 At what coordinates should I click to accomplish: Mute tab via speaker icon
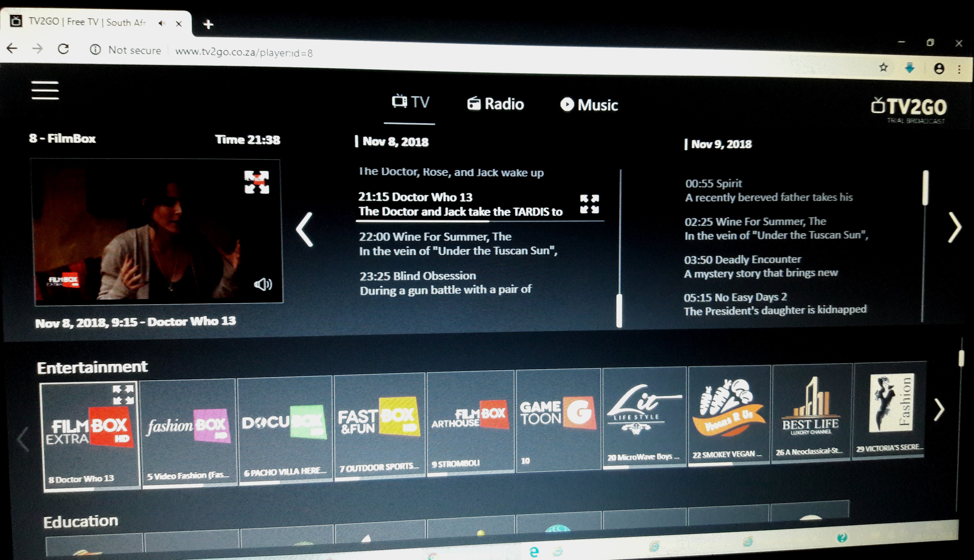pos(161,23)
